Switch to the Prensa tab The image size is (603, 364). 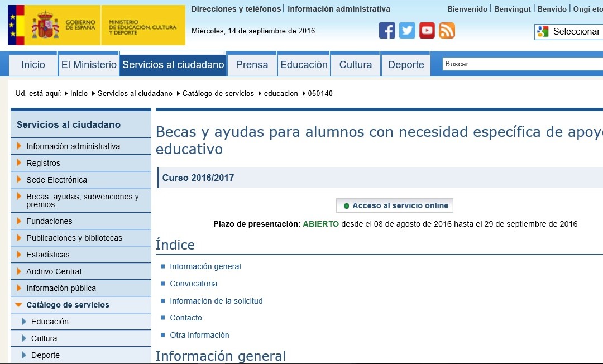pos(251,64)
